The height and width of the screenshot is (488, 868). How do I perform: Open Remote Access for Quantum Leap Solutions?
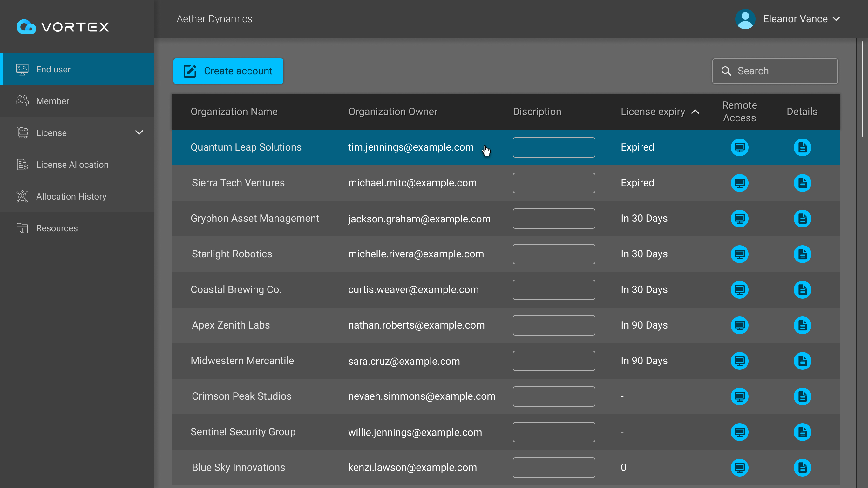[x=739, y=147]
